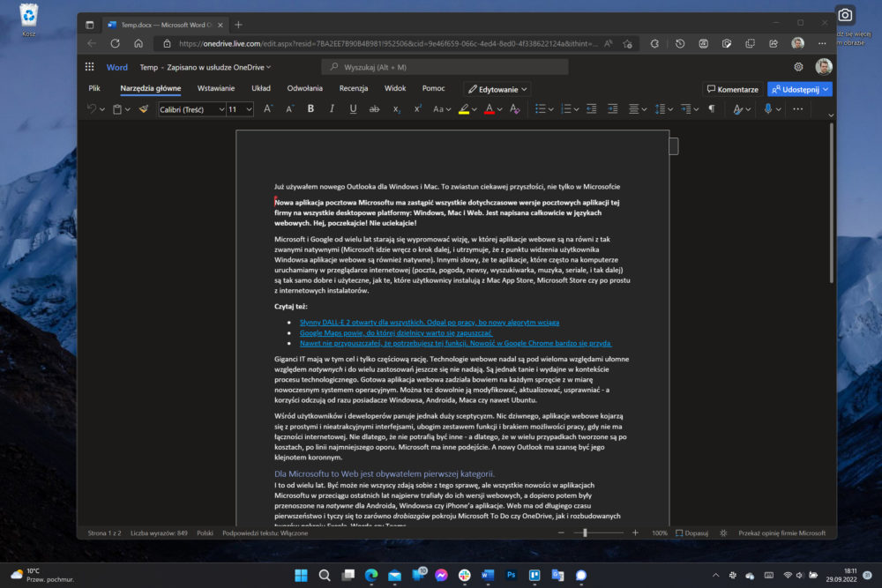Switch to the Recenzja tab
This screenshot has width=882, height=588.
point(354,88)
